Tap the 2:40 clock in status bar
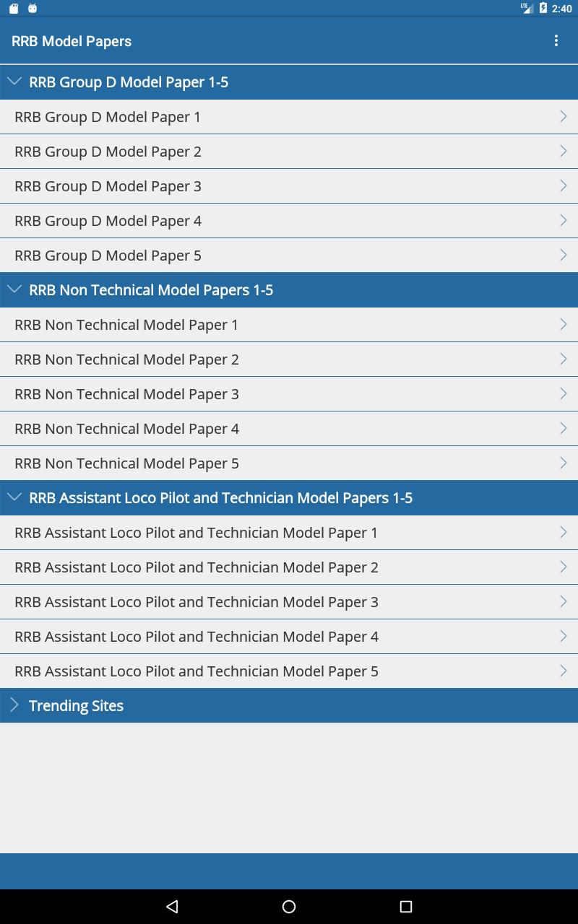Screen dimensions: 578x924 click(561, 9)
